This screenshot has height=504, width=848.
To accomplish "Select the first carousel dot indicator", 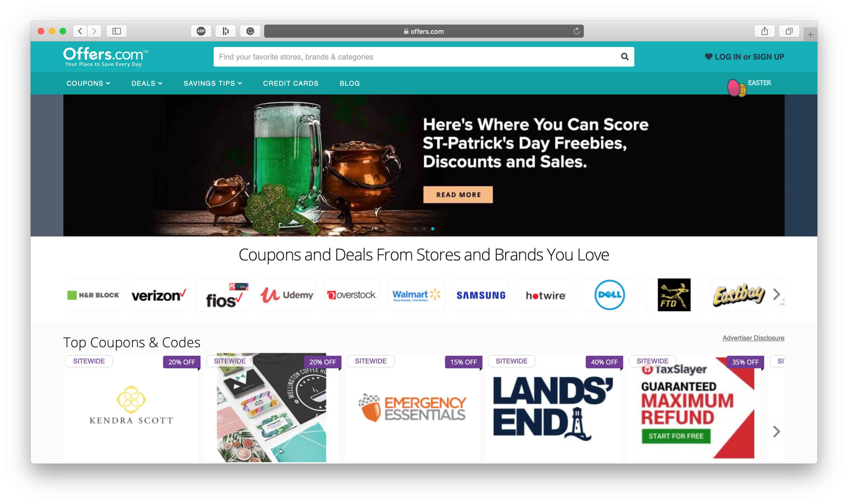I will [415, 229].
